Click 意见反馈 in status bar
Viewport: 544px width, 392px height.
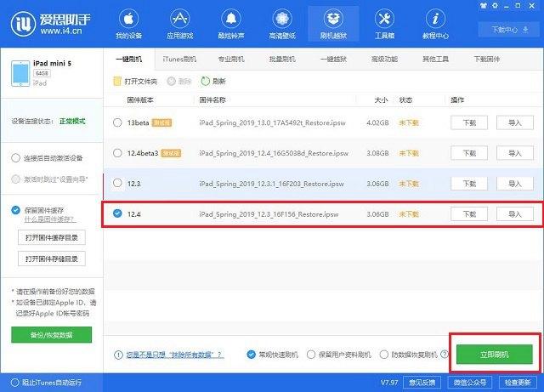[x=422, y=383]
